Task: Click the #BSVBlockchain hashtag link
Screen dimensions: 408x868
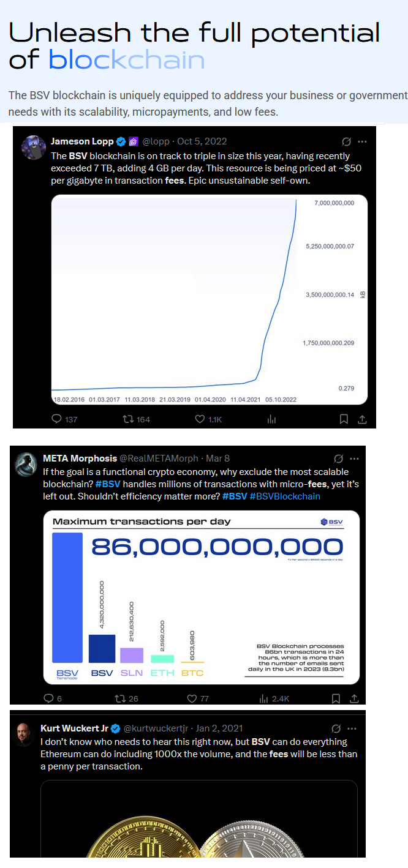Action: (x=285, y=496)
